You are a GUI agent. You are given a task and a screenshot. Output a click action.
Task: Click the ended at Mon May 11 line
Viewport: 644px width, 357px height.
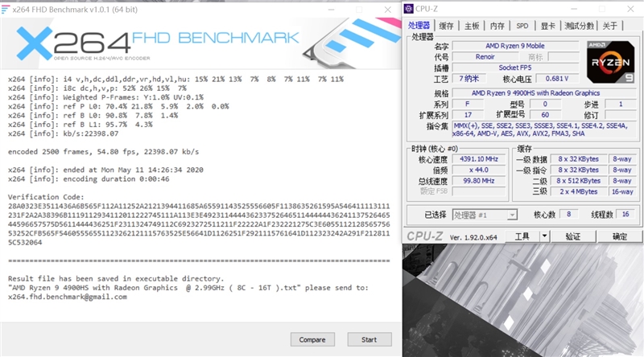[105, 170]
